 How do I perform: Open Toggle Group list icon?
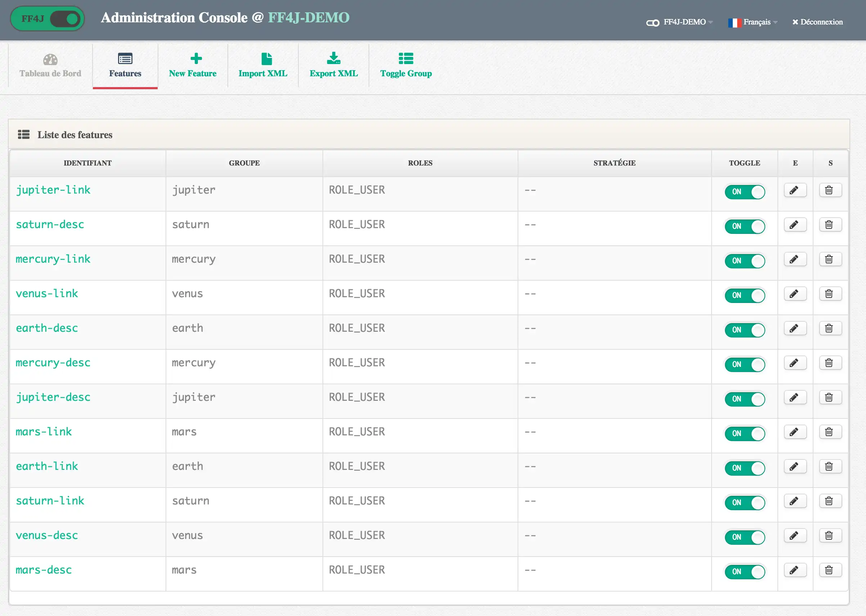pos(406,59)
